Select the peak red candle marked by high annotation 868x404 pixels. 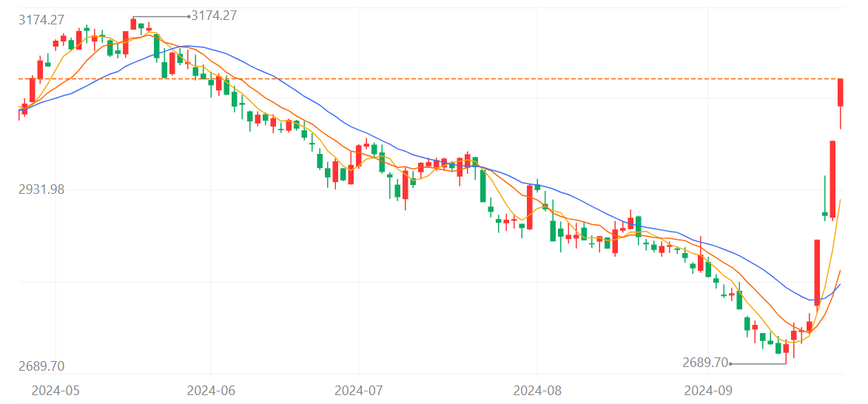pos(133,24)
